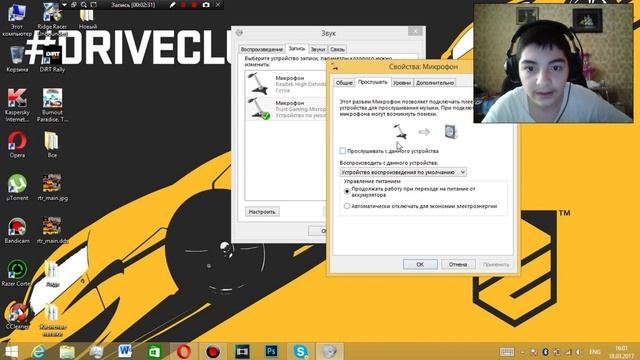
Task: Switch to the Общие tab in Свойства: Микрофон
Action: 344,82
